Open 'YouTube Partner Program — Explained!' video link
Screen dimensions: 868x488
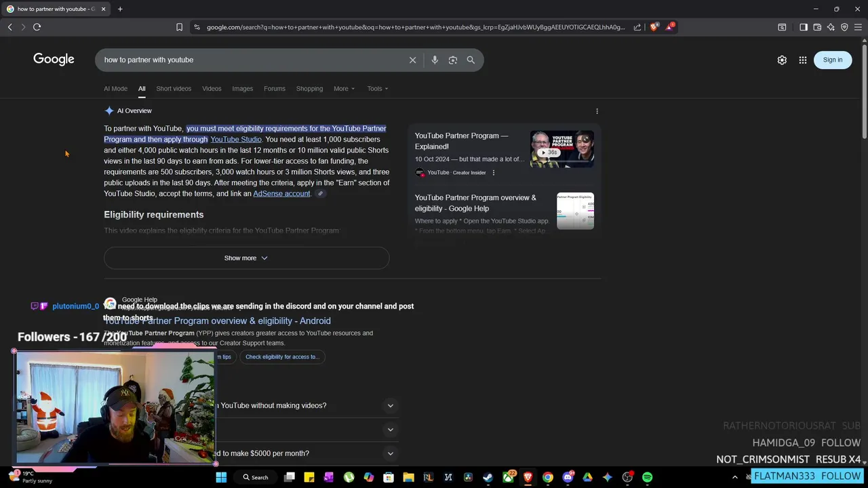(x=461, y=141)
